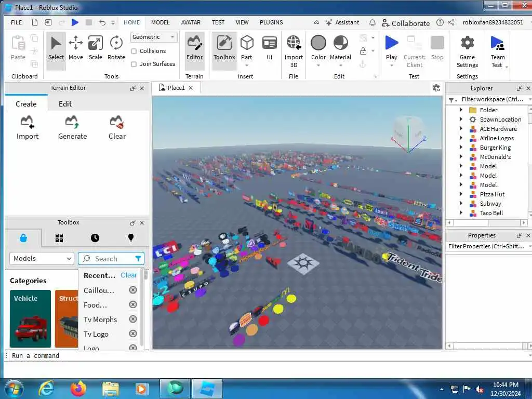
Task: Open the Terrain Editor Edit tab
Action: (x=65, y=104)
